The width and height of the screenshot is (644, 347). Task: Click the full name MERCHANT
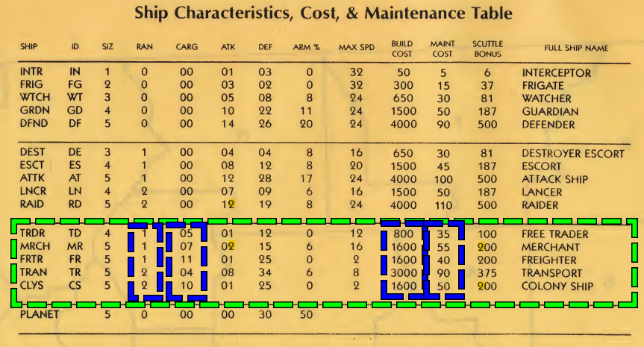551,248
